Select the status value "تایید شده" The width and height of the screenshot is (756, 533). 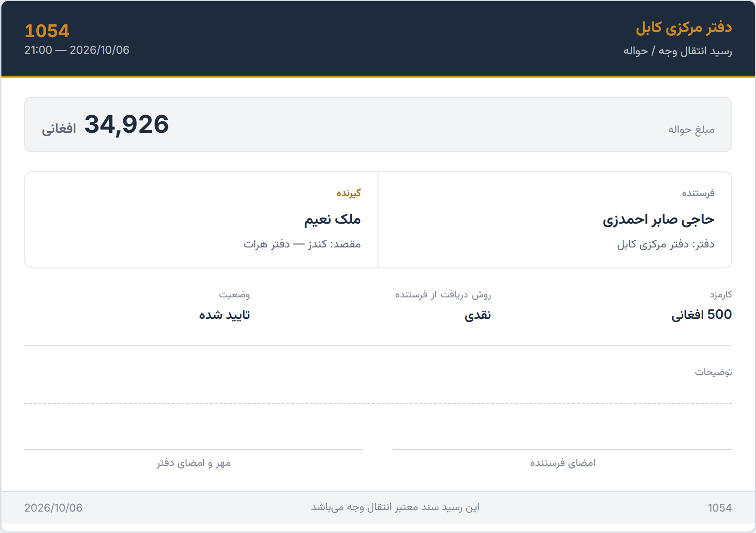[224, 315]
